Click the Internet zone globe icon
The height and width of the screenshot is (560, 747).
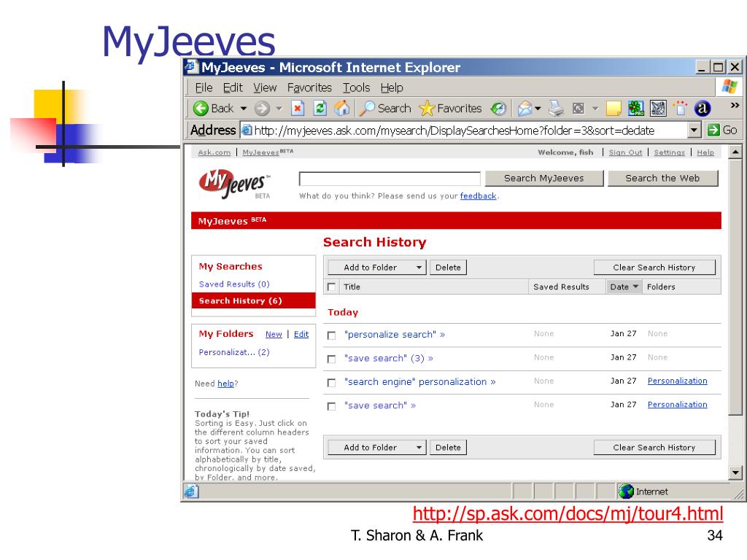click(626, 491)
